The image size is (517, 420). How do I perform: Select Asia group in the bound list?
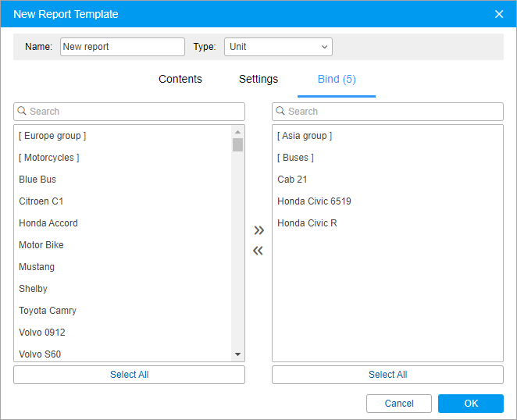[x=305, y=136]
